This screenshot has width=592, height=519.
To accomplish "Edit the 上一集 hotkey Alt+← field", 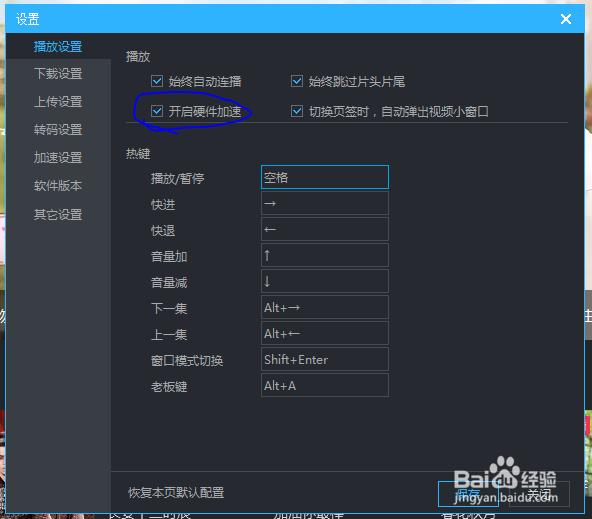I will coord(325,333).
